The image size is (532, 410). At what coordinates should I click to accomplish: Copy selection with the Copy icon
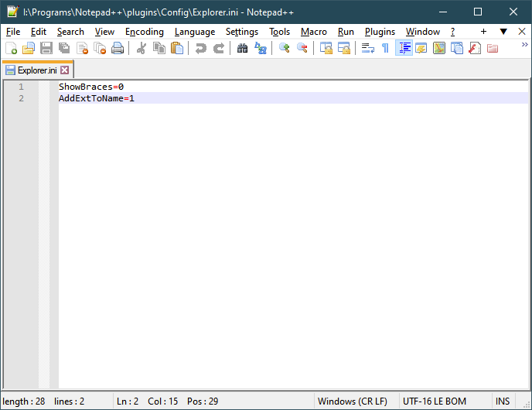point(159,48)
